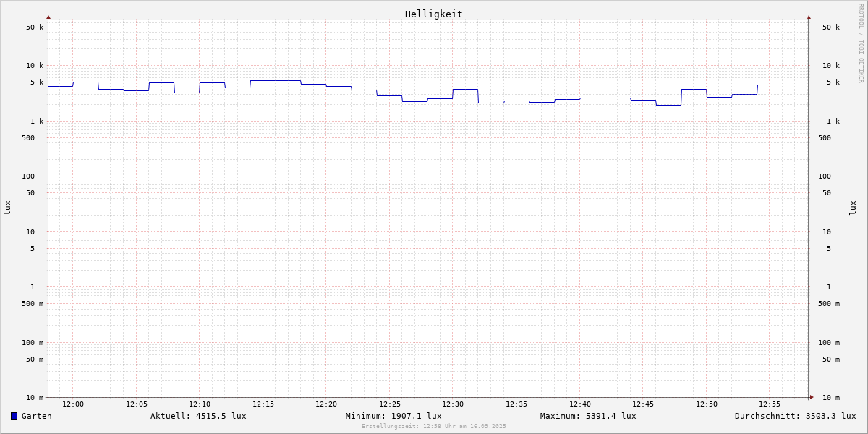Click the 12:45 time axis label
This screenshot has width=868, height=434.
[x=643, y=404]
